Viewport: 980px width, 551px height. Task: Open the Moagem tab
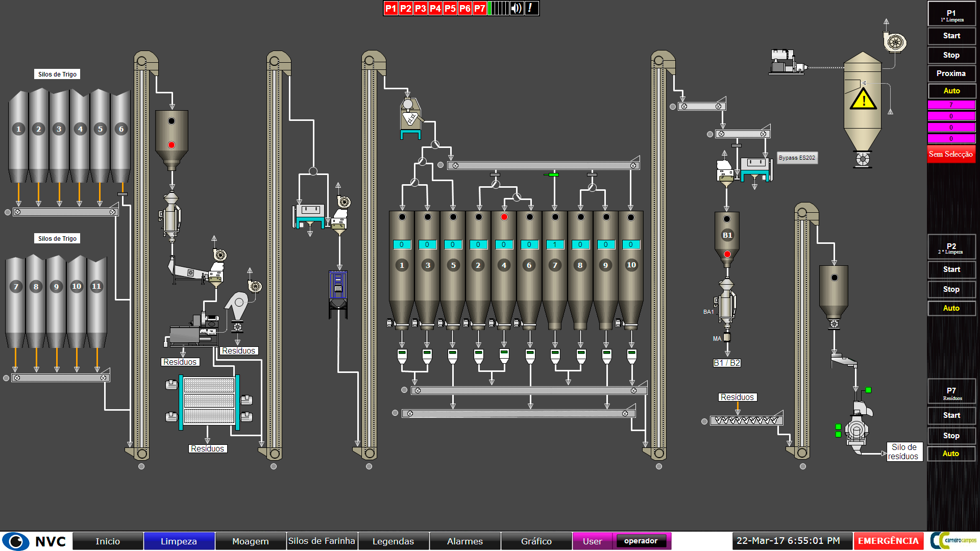[250, 541]
